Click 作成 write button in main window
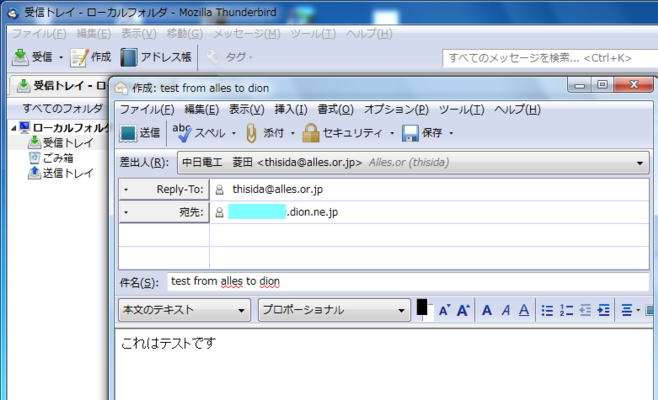The height and width of the screenshot is (400, 658). coord(91,57)
